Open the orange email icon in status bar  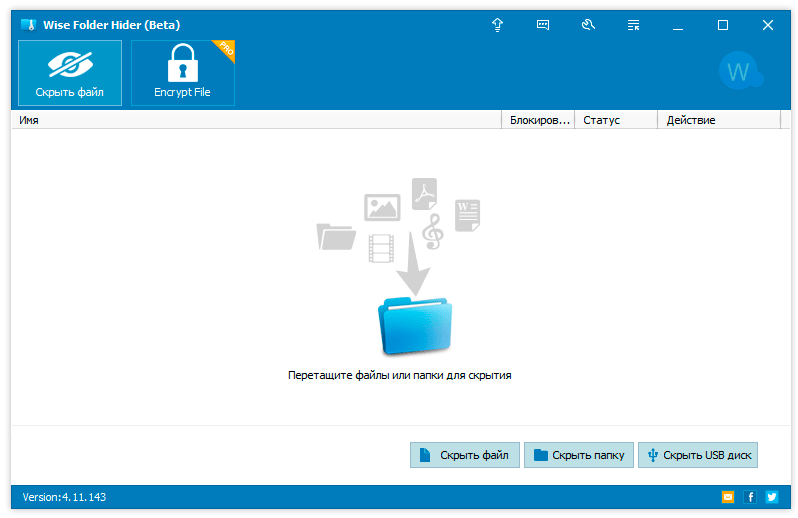728,497
